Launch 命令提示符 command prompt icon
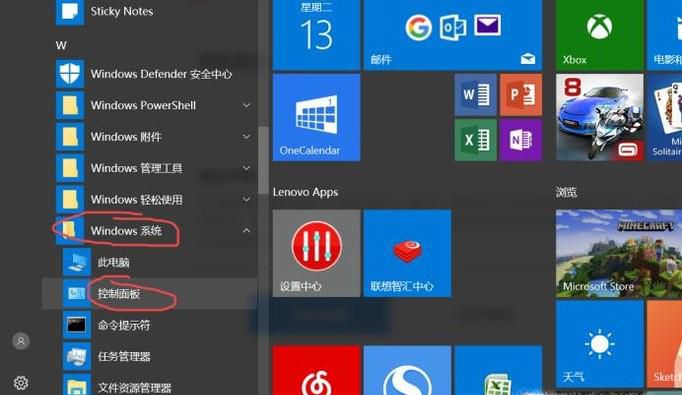This screenshot has height=395, width=682. click(77, 325)
